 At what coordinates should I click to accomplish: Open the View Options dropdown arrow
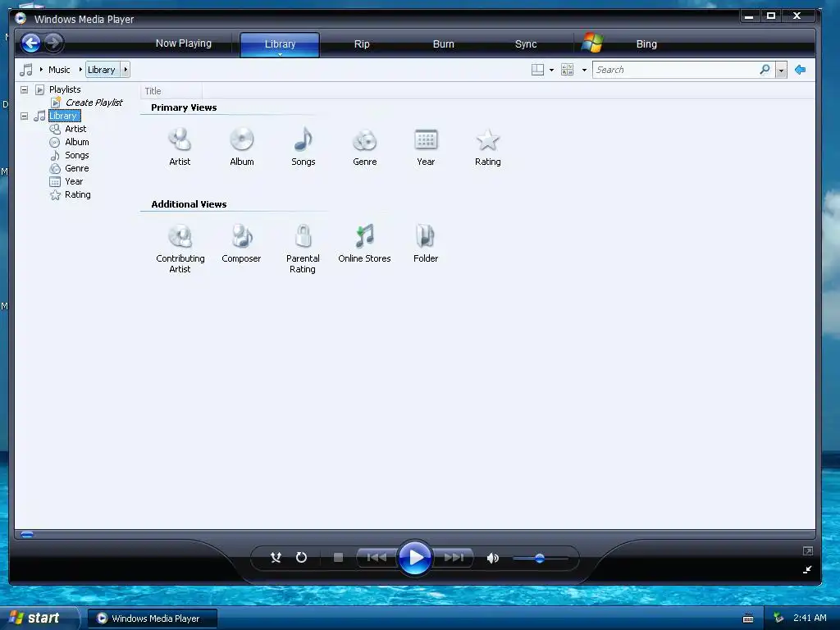[x=584, y=71]
